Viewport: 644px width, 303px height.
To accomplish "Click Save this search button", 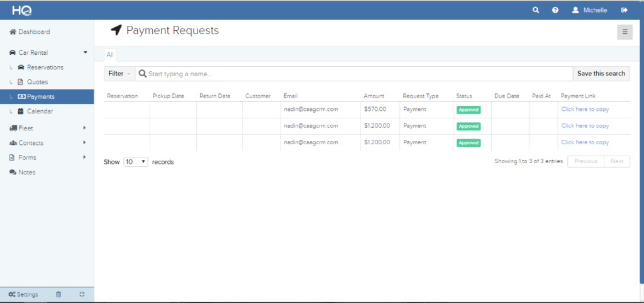I will pos(601,74).
